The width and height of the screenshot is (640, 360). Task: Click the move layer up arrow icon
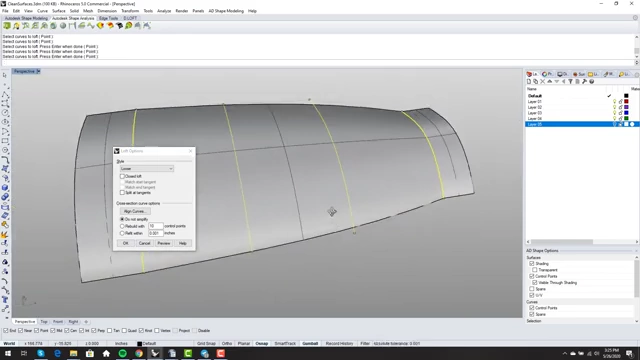coord(549,82)
